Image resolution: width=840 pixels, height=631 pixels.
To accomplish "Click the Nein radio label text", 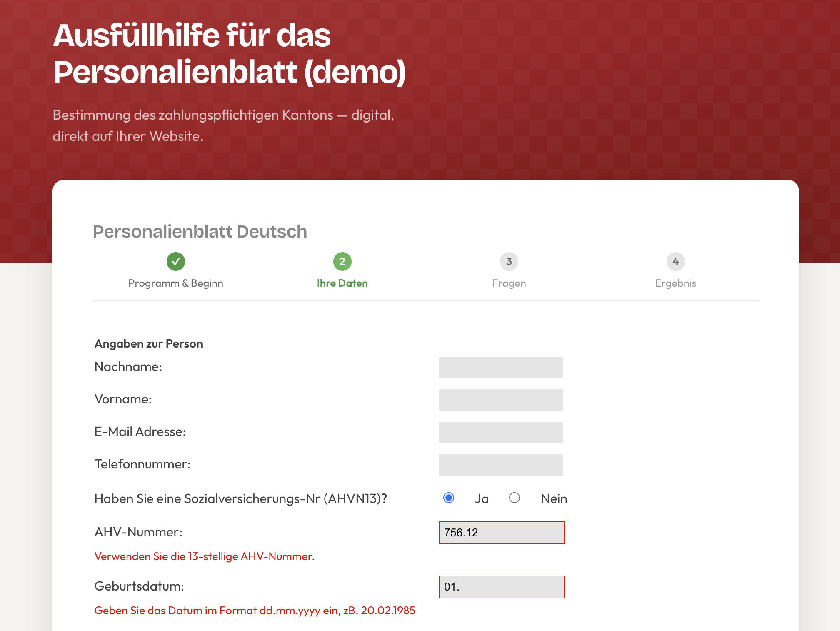I will [x=554, y=498].
